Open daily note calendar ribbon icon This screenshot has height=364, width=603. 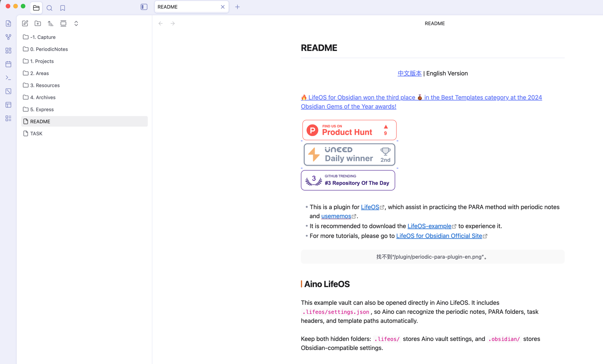(x=8, y=64)
